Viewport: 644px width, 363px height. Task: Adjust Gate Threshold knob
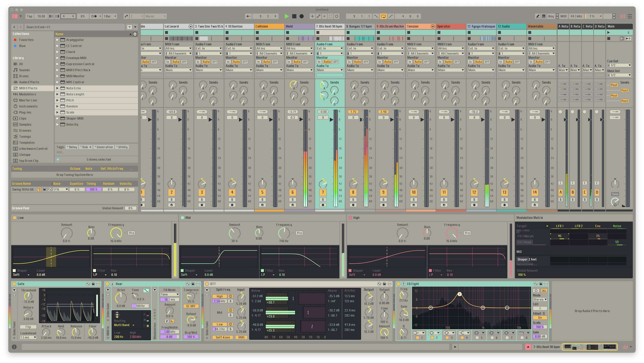click(28, 296)
